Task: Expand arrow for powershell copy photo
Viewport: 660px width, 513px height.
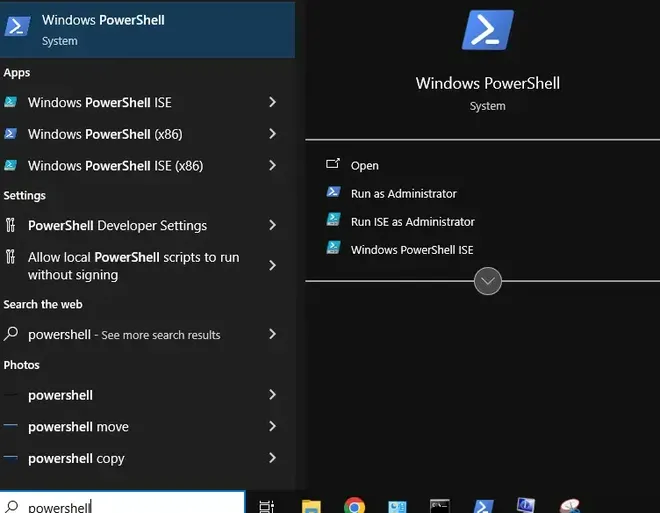Action: click(x=272, y=458)
